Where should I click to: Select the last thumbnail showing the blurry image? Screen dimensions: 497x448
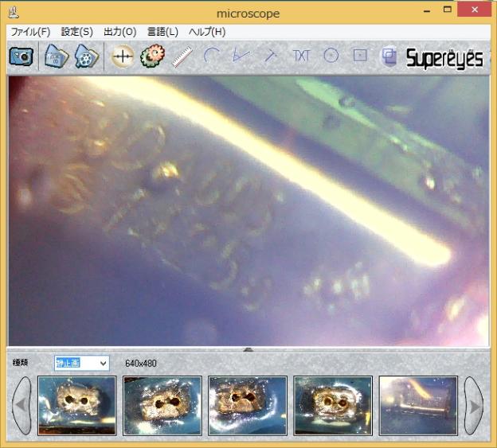click(x=418, y=406)
